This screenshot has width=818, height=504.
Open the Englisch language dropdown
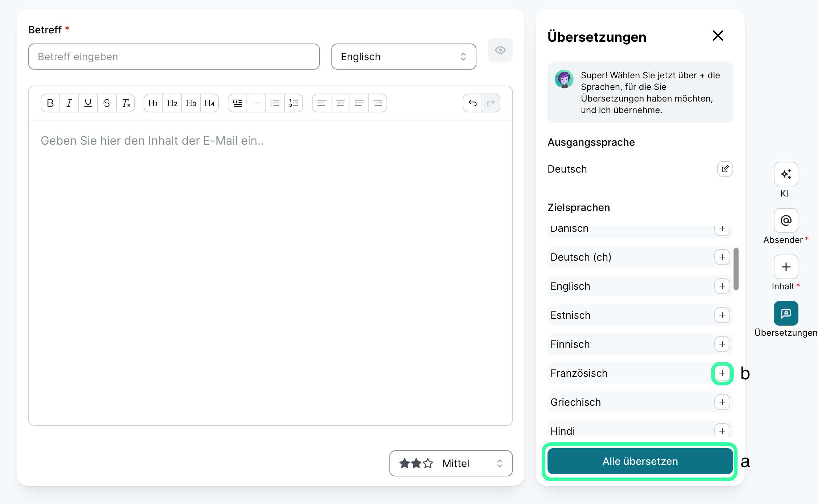(404, 57)
